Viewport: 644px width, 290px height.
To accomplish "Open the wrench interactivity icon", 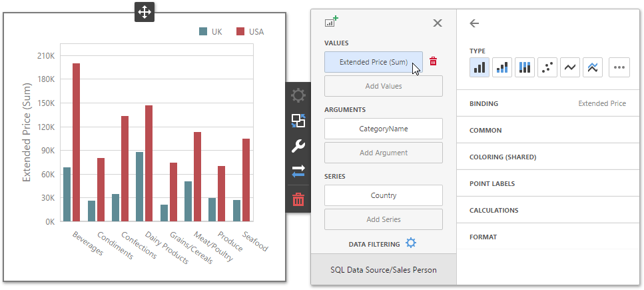I will [x=298, y=146].
